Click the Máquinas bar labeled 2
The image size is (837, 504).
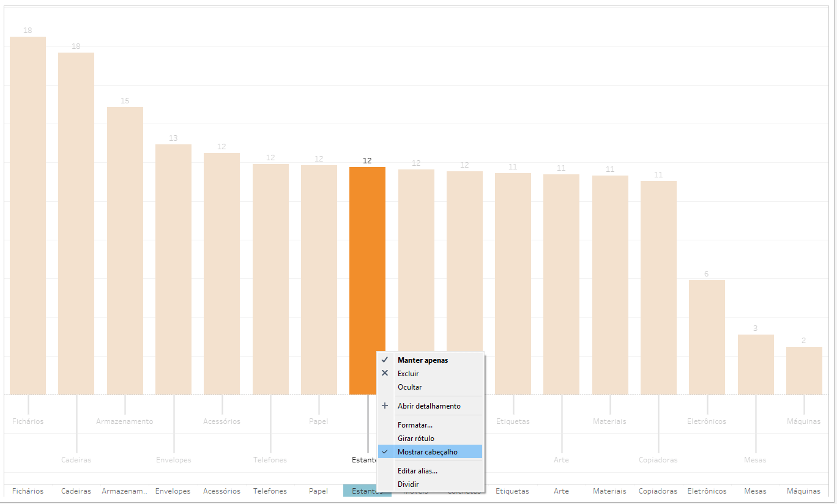tap(804, 371)
